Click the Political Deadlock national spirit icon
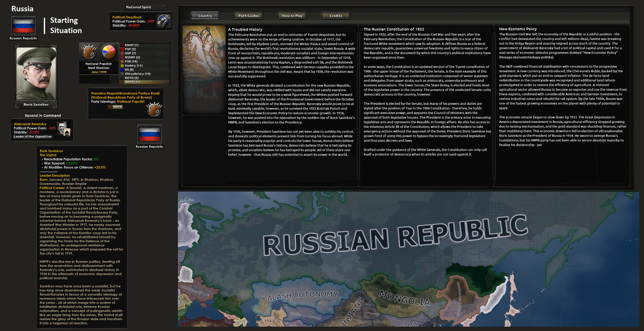The width and height of the screenshot is (644, 331). point(164,21)
